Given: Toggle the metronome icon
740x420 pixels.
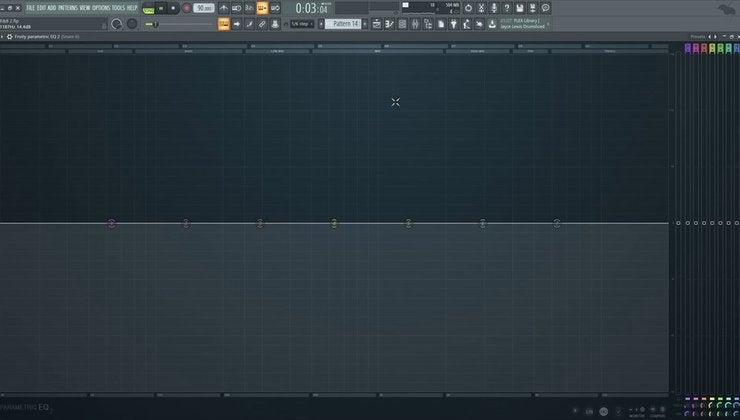Looking at the screenshot, I should 224,8.
